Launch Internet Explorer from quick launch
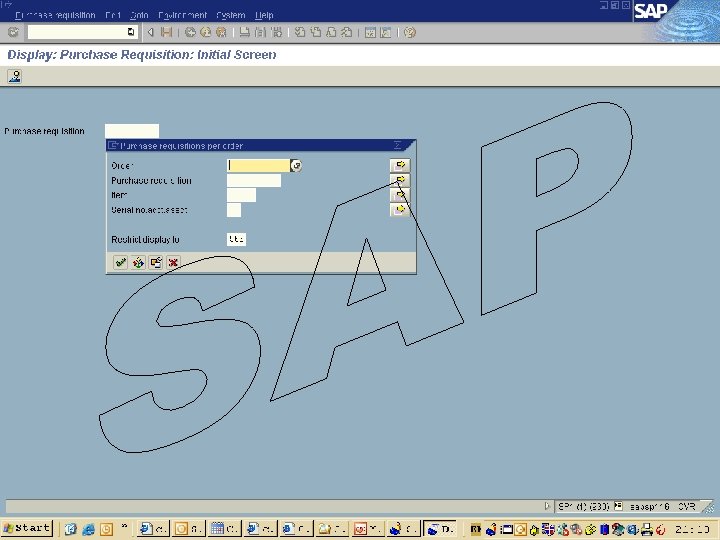 pos(88,529)
